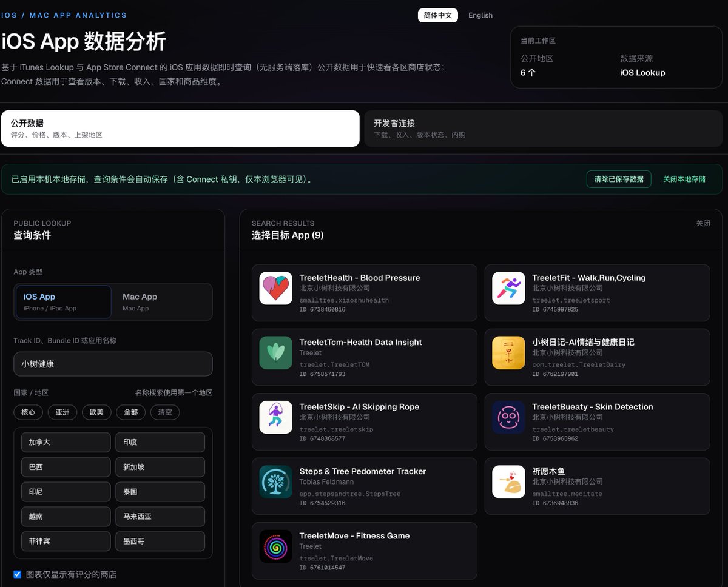Toggle the 越南 region chip
This screenshot has width=728, height=587.
pos(66,517)
